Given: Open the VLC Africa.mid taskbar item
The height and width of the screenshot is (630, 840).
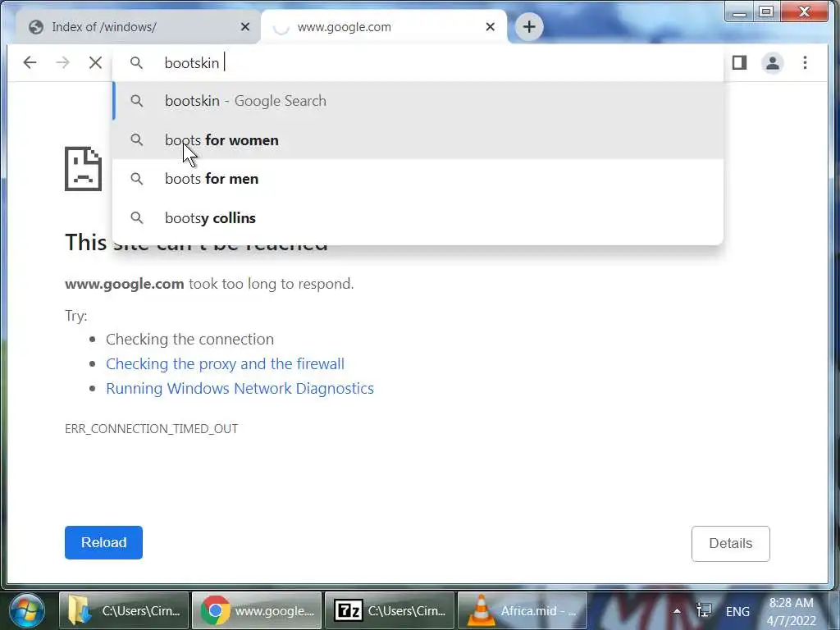Looking at the screenshot, I should 523,610.
